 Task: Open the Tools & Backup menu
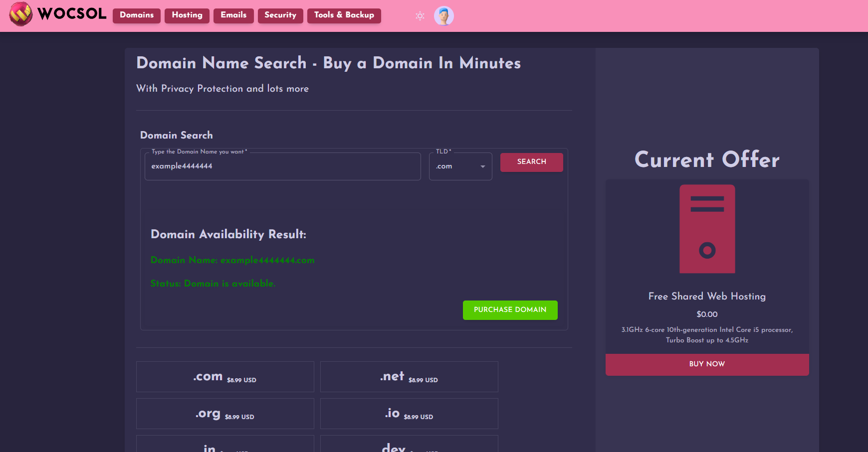(x=344, y=15)
